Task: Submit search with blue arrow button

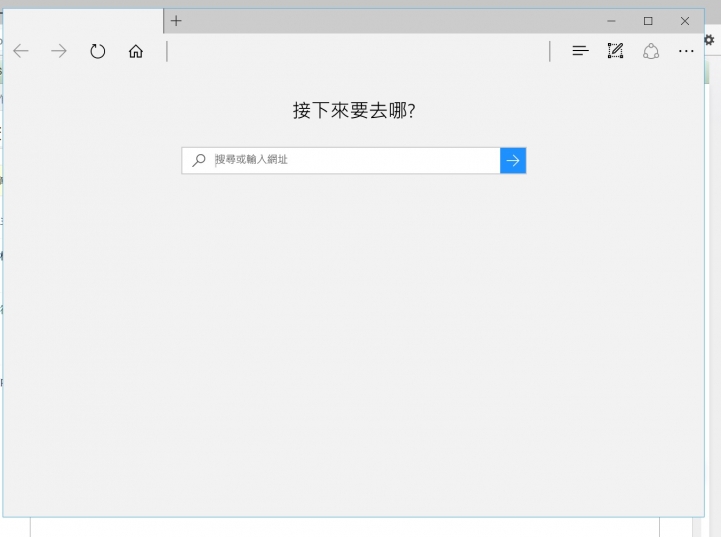Action: pyautogui.click(x=513, y=160)
